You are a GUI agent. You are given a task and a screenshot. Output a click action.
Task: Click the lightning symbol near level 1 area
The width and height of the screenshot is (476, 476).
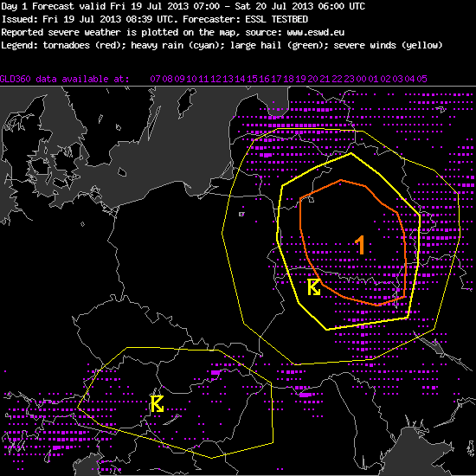[x=314, y=286]
